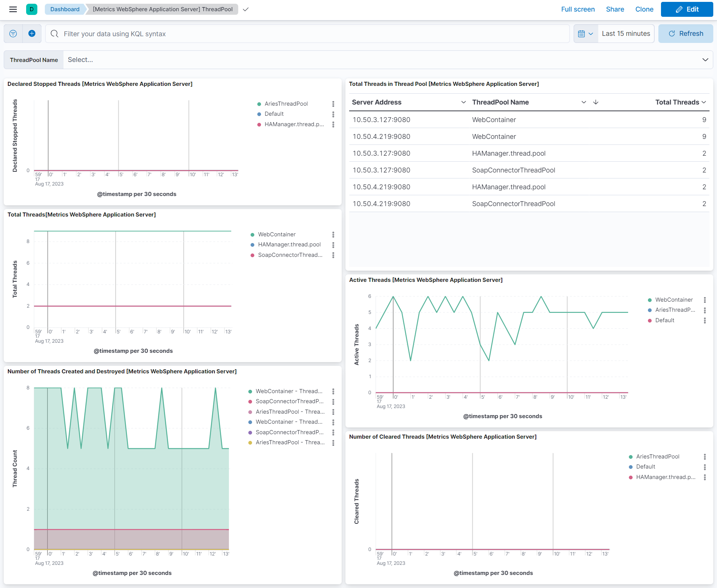
Task: Click the AriesThreadP... blue swatch in Active Threads
Action: [x=650, y=310]
